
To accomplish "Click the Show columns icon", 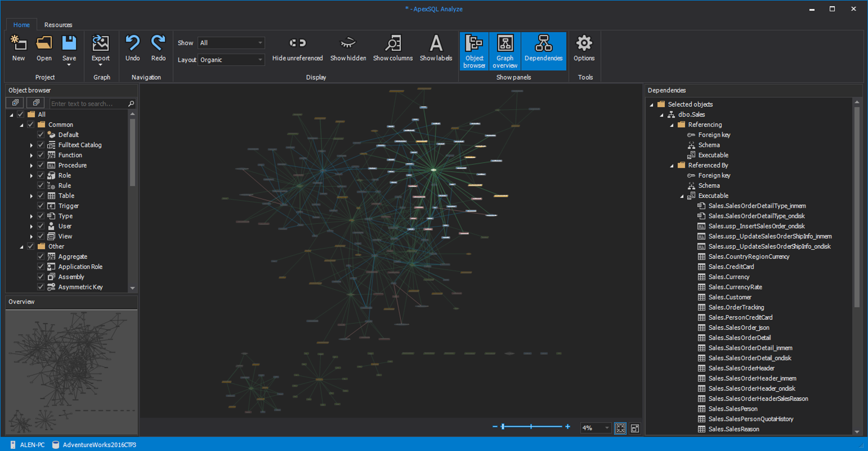I will (x=393, y=44).
